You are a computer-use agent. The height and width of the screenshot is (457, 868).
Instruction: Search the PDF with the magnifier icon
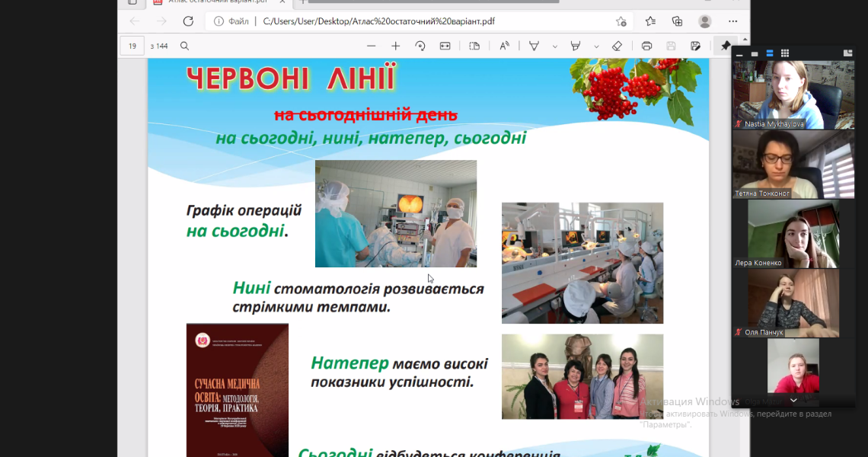point(184,46)
